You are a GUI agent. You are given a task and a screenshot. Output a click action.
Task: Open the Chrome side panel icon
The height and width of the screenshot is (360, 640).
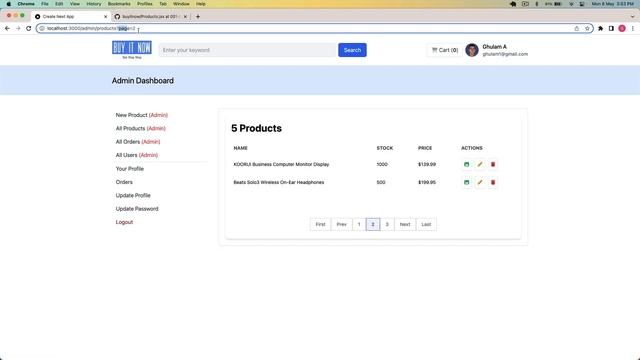pos(611,29)
